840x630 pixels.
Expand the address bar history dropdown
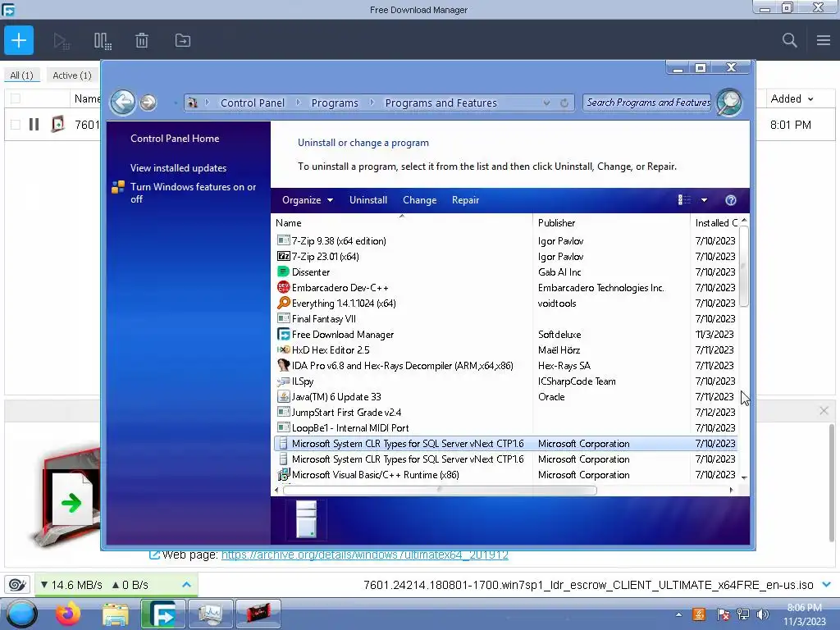point(546,103)
